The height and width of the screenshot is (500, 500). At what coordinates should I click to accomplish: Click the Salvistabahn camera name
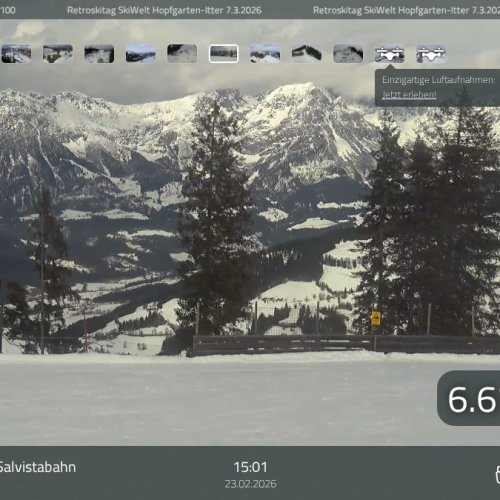click(x=37, y=467)
